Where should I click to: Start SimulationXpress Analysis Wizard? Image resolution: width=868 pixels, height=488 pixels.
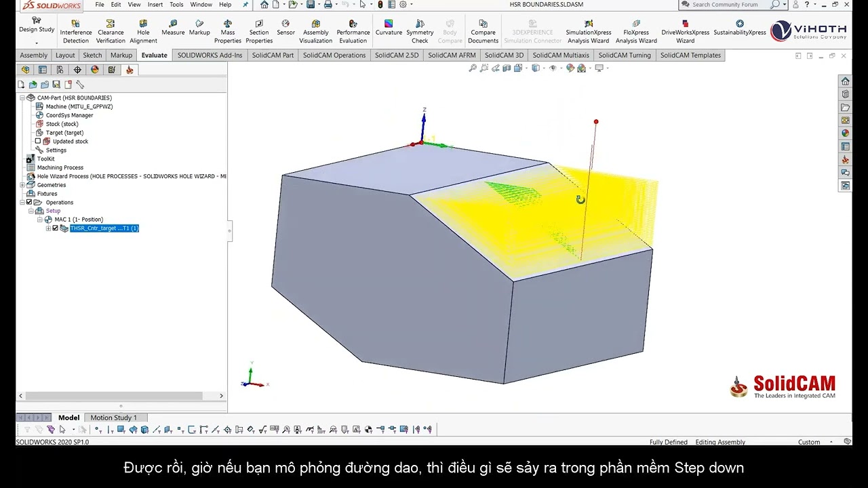(589, 32)
